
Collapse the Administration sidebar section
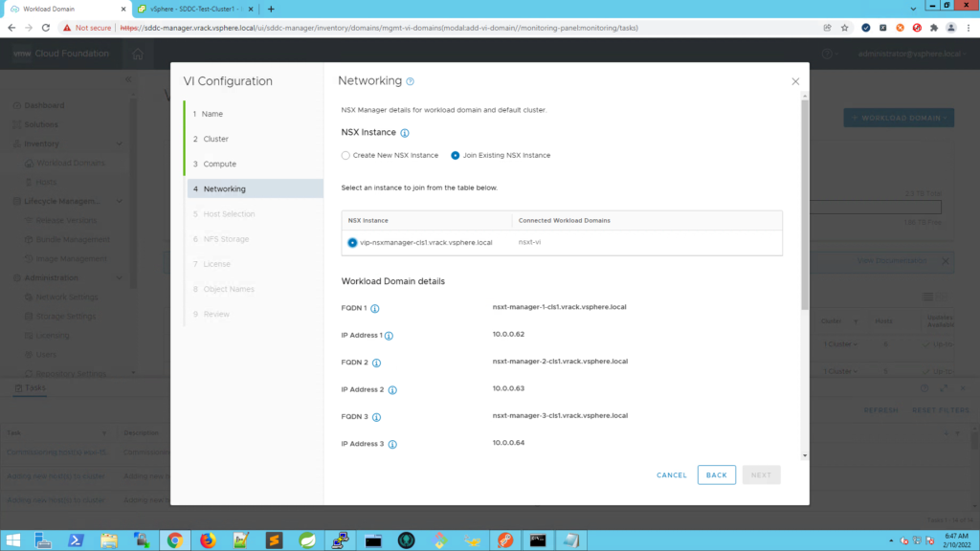click(x=120, y=278)
